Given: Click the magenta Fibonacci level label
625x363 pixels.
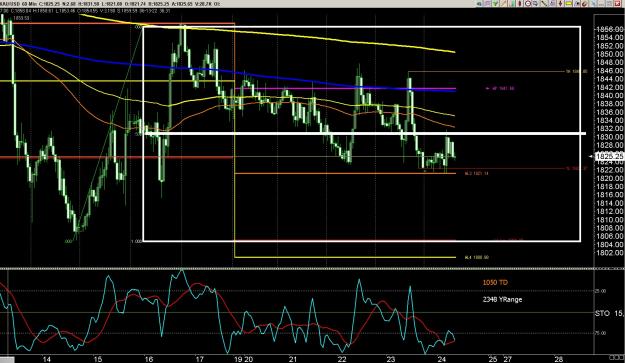Looking at the screenshot, I should (500, 88).
